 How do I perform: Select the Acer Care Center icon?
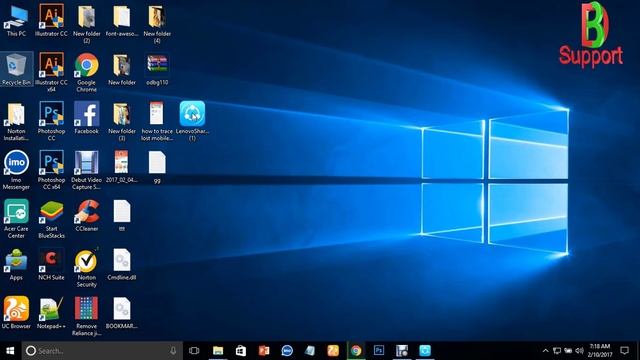(16, 219)
